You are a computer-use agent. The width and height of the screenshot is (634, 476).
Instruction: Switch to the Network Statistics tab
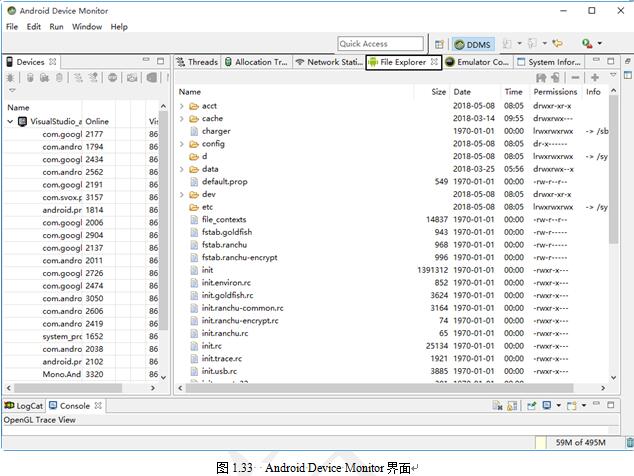(329, 62)
